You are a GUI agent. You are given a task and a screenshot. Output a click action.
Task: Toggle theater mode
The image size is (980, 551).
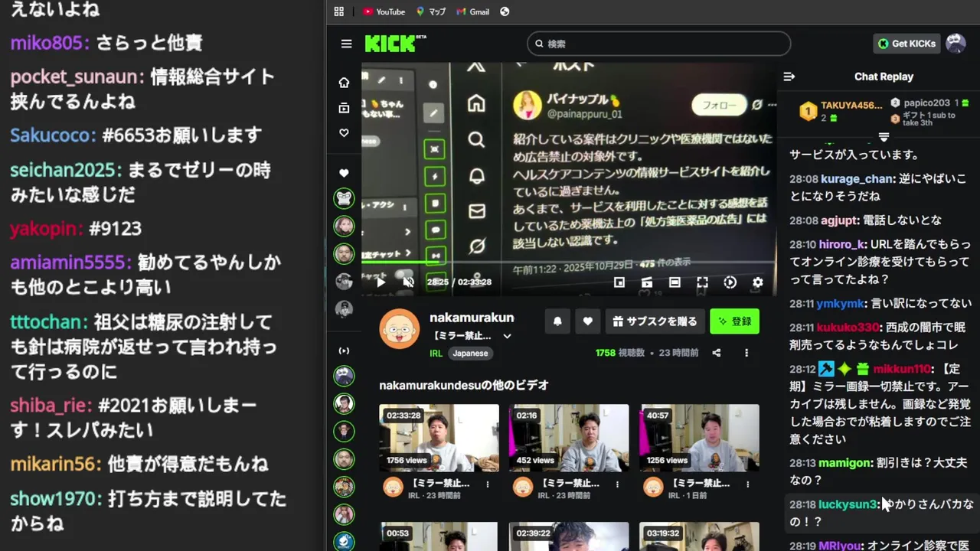click(x=675, y=282)
